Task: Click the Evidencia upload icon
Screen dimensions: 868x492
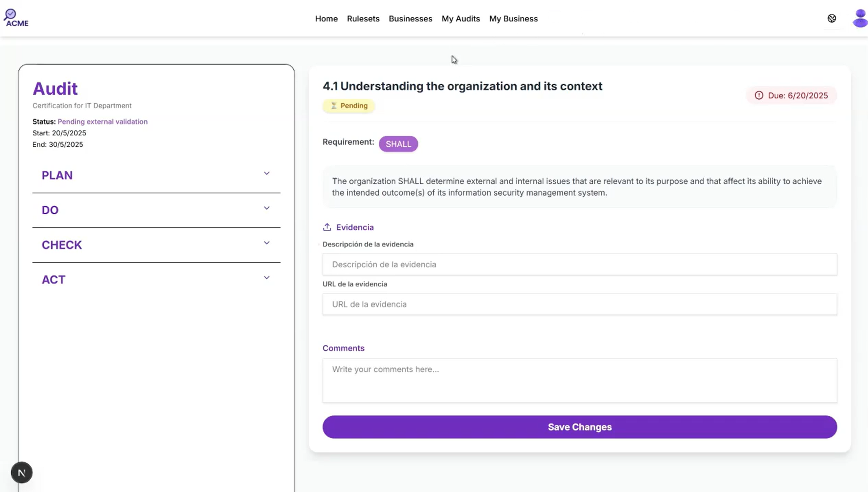Action: tap(327, 227)
